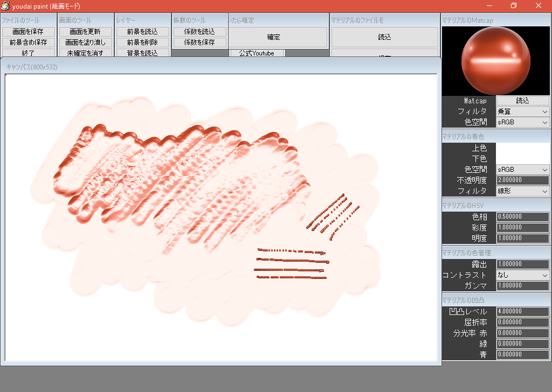This screenshot has width=552, height=392.
Task: Click 画面を塗り潰し to fill the screen
Action: 85,42
